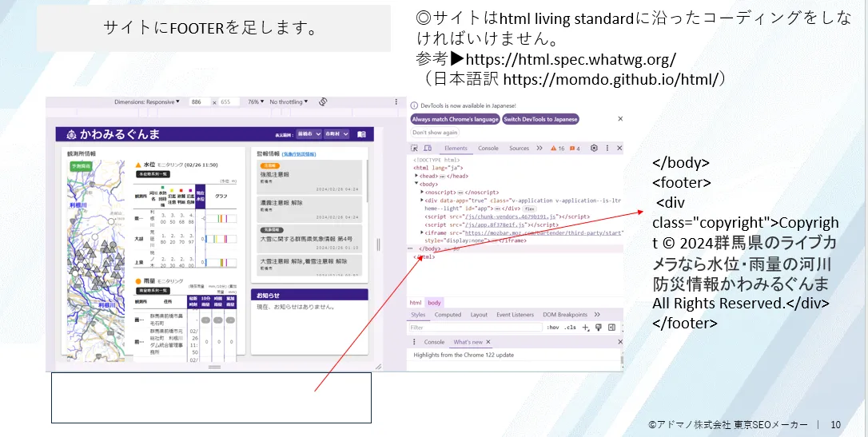Expand the head element node
The height and width of the screenshot is (437, 868).
(x=417, y=176)
